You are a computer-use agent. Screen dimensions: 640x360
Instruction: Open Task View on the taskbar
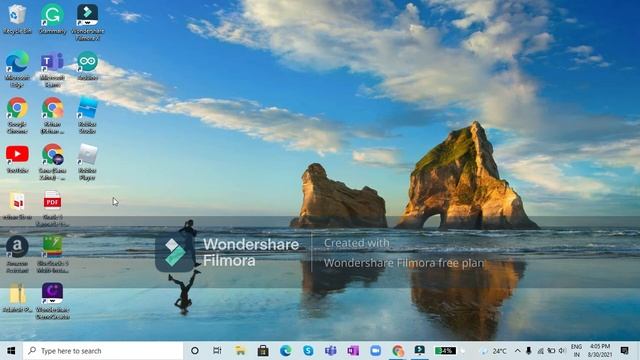[x=217, y=351]
